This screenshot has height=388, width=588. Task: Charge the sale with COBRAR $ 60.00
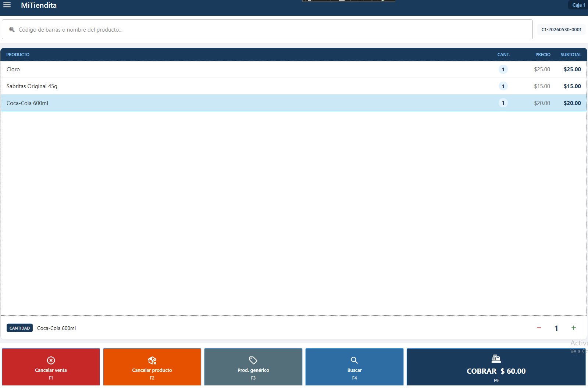tap(496, 367)
